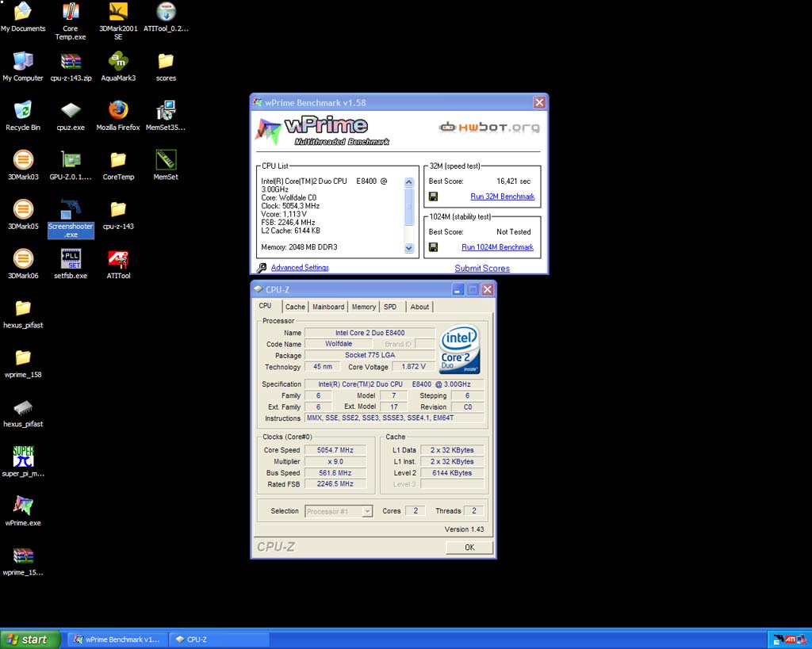The height and width of the screenshot is (649, 812).
Task: Open the About tab in CPU-Z
Action: point(419,307)
